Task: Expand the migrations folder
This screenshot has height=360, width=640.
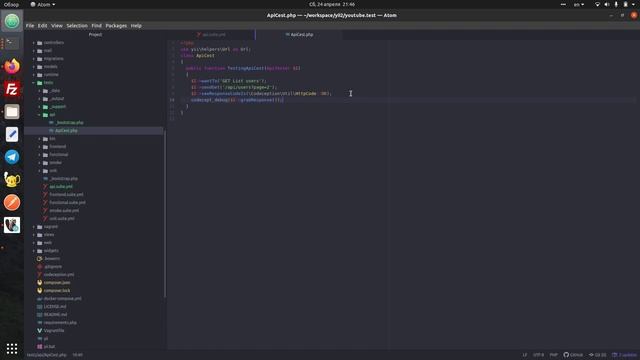Action: 53,58
